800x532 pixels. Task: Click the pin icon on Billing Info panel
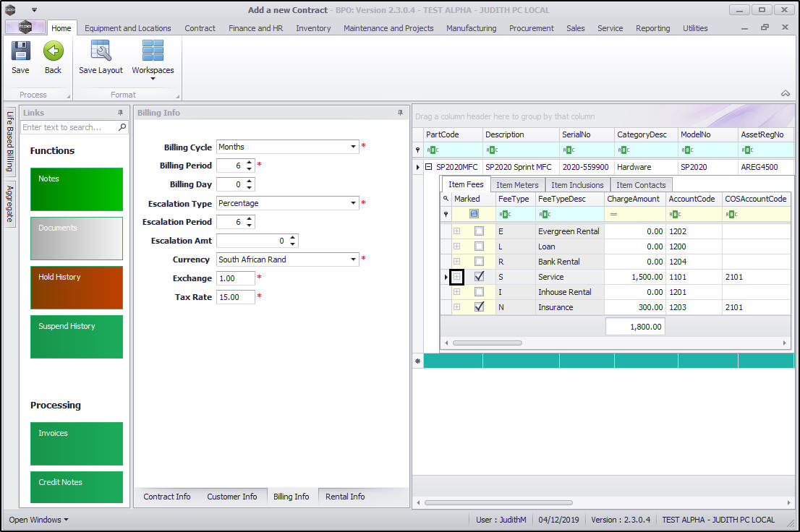(400, 113)
